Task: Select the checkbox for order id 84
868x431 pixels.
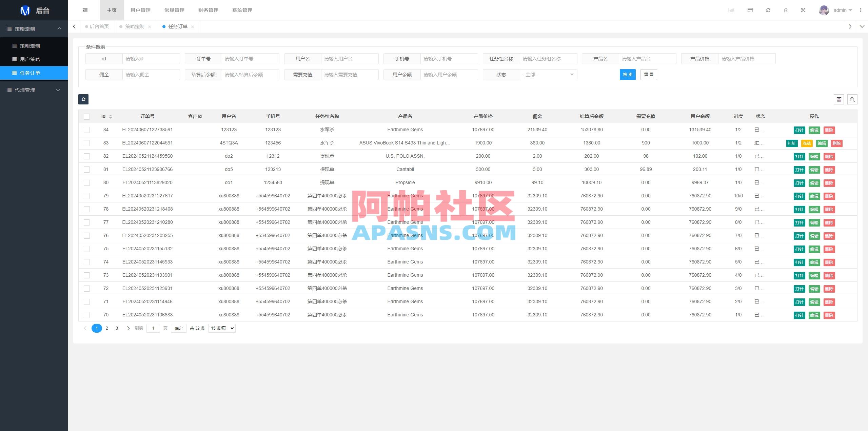Action: coord(87,130)
